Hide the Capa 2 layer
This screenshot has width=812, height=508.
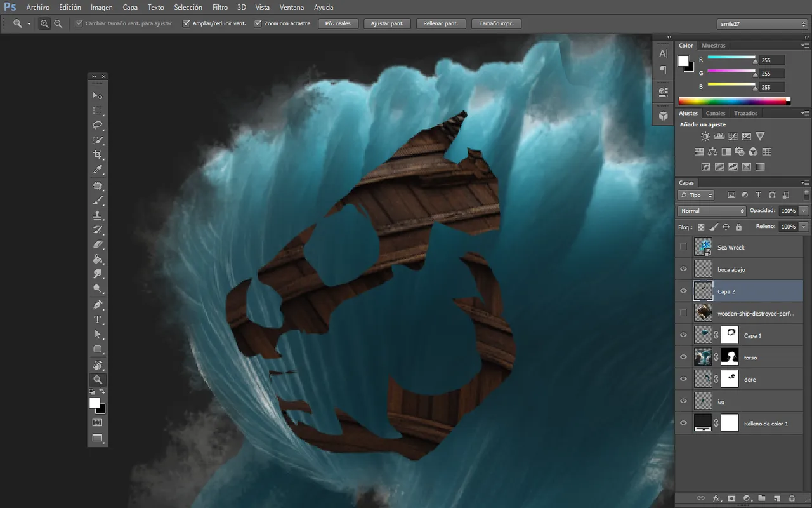tap(683, 291)
